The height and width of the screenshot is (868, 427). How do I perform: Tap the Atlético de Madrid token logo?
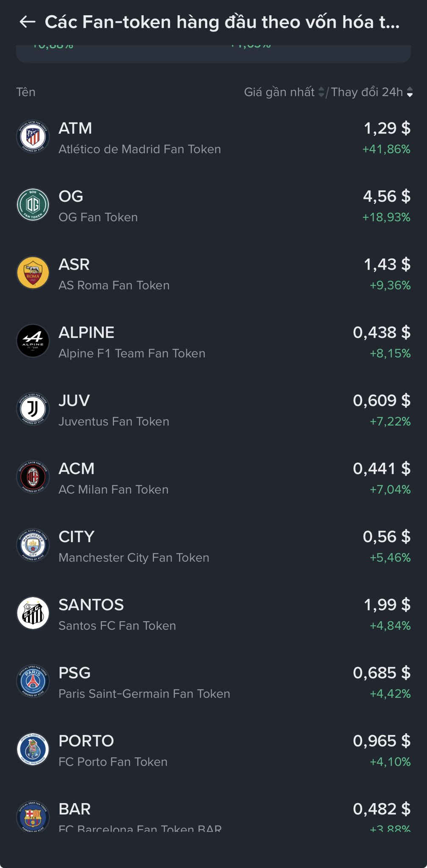tap(33, 137)
